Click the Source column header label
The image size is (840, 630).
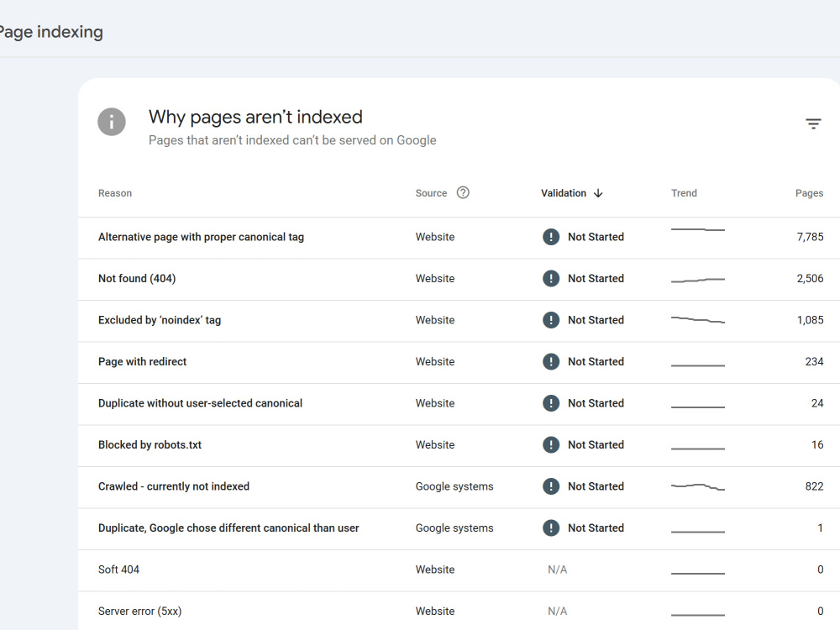(431, 193)
